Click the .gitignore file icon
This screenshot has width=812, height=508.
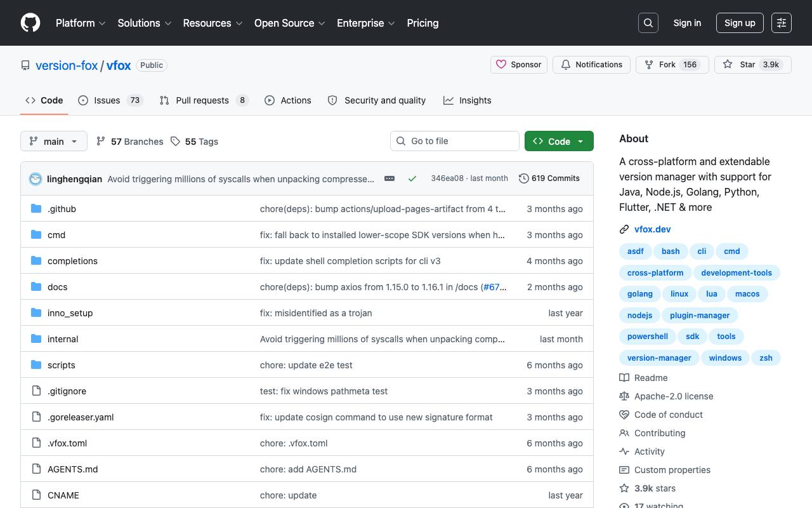[x=36, y=391]
